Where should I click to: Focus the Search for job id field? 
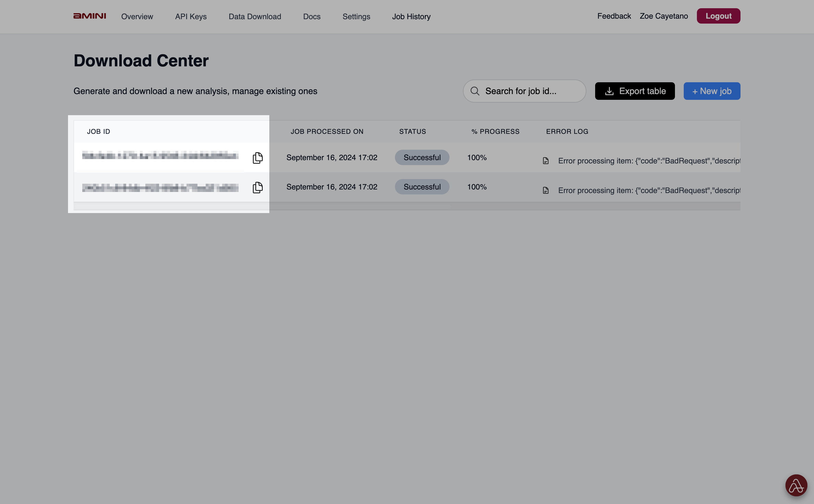pyautogui.click(x=524, y=91)
